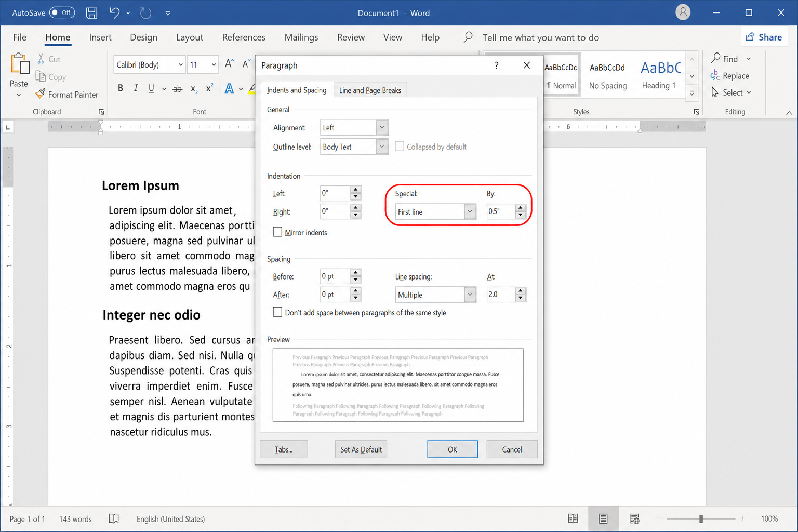Viewport: 798px width, 532px height.
Task: Click Set As Default button
Action: [361, 449]
